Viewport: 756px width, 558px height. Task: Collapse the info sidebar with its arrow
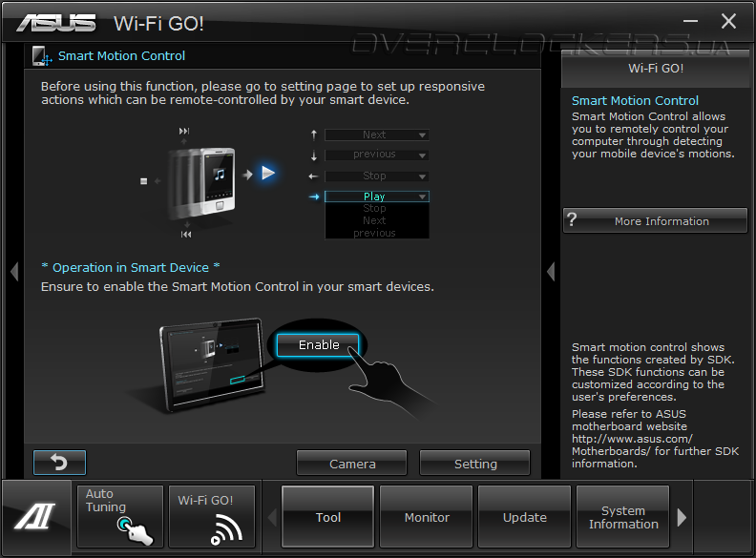(551, 271)
